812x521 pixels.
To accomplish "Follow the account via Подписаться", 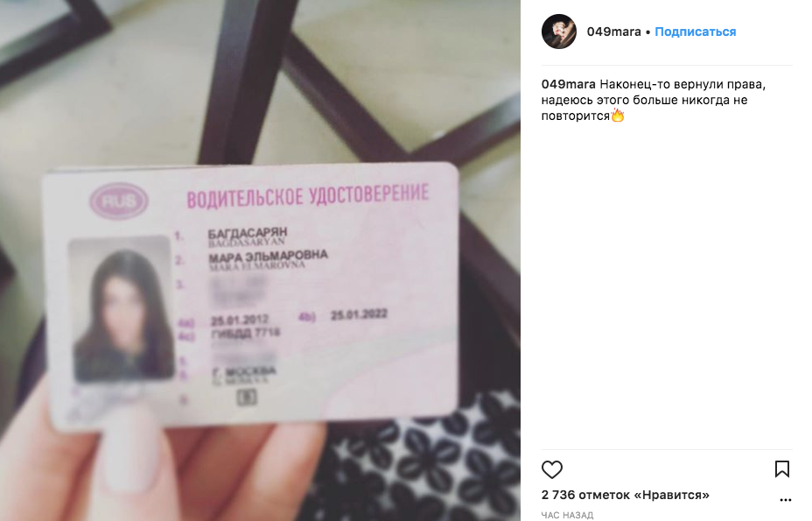I will [695, 32].
